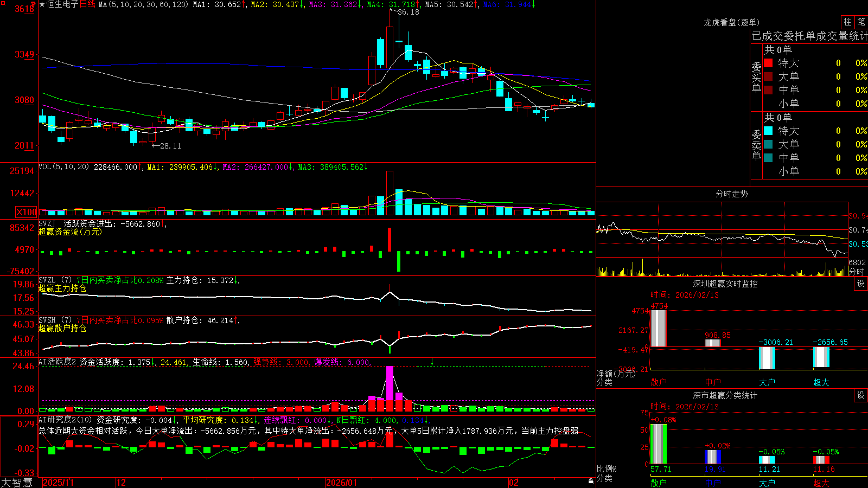868x488 pixels.
Task: Click the ×100 volume multiplier box
Action: click(27, 212)
